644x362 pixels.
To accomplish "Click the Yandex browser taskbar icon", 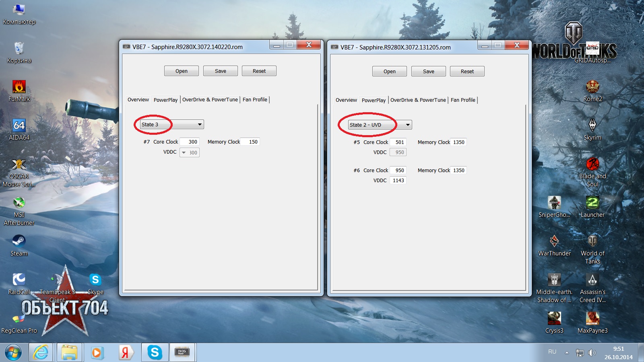I will 126,352.
